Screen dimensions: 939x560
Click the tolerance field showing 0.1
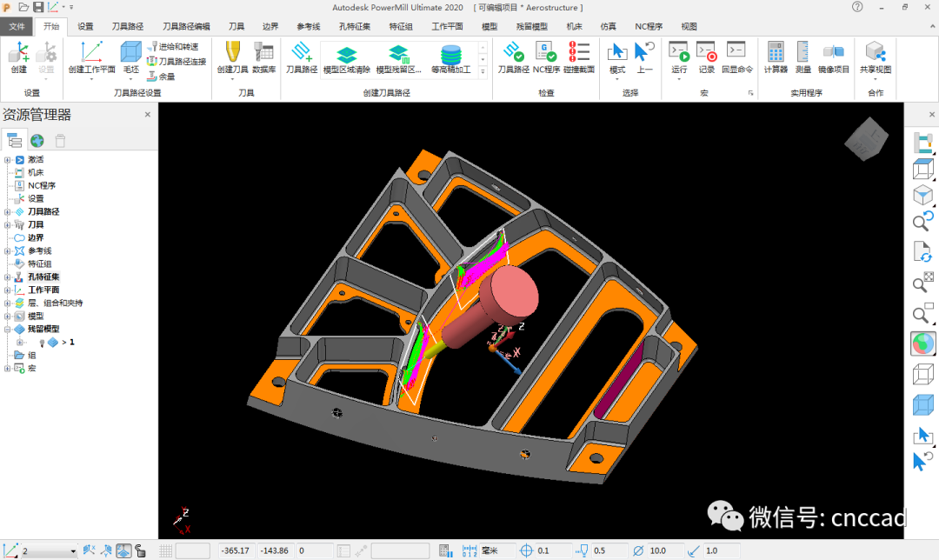point(552,551)
